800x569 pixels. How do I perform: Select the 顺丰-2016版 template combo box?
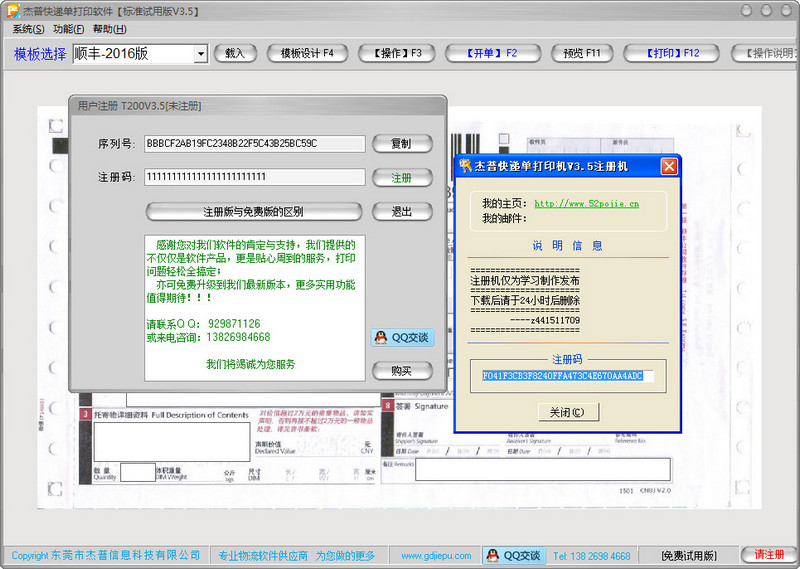click(140, 54)
